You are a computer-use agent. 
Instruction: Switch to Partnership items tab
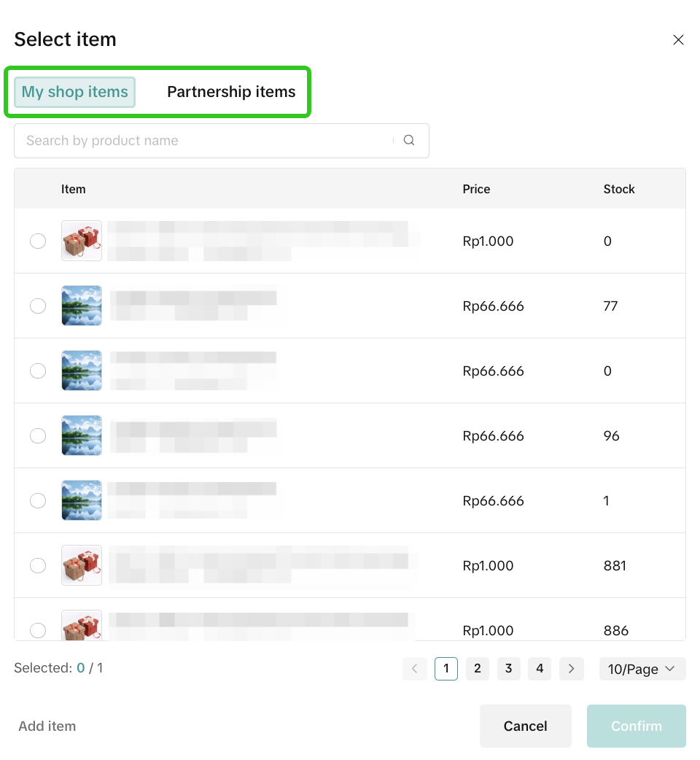231,92
